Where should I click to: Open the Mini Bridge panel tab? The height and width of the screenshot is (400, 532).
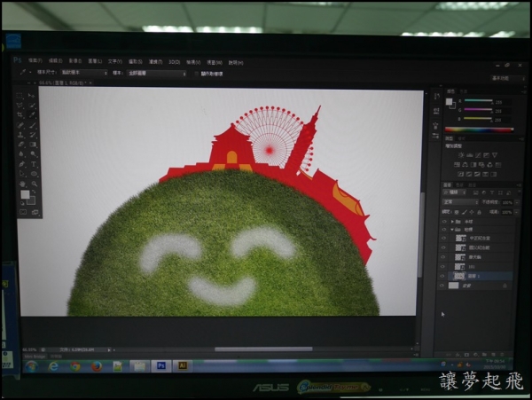coord(35,357)
